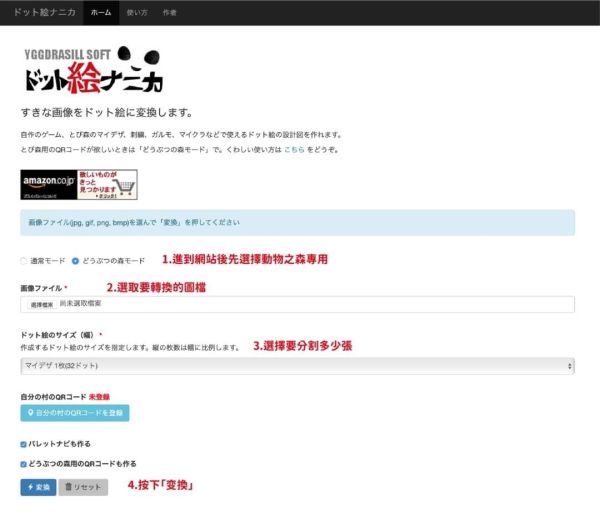Open the ホーム tab in the navbar
The image size is (600, 513).
(x=101, y=13)
